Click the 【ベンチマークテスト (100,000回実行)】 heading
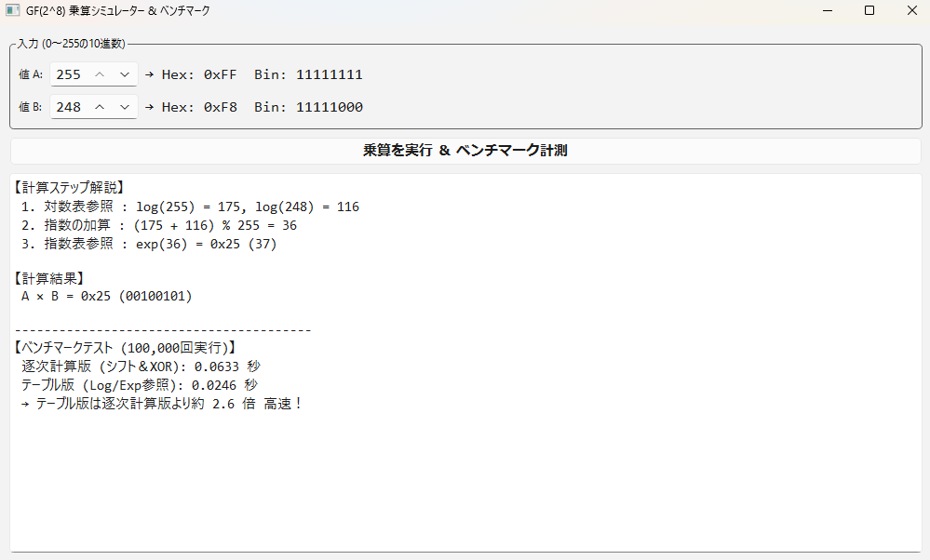Screen dimensions: 930x560 coord(125,348)
